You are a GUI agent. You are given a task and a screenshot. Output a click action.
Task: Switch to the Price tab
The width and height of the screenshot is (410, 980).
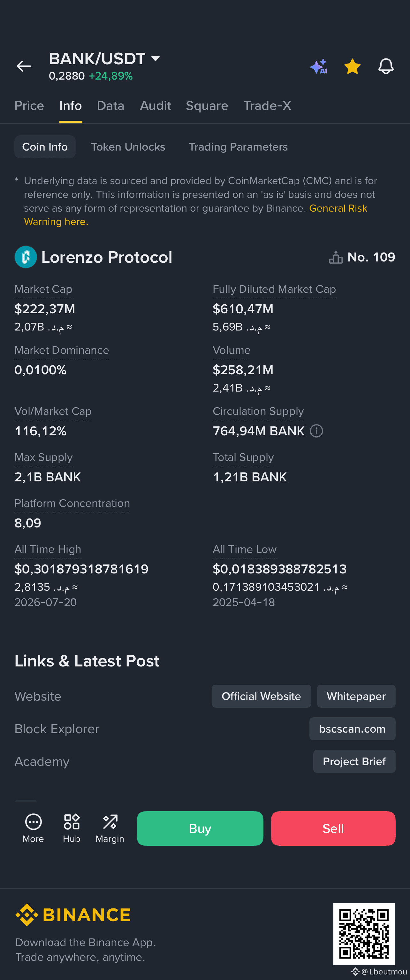pyautogui.click(x=29, y=106)
